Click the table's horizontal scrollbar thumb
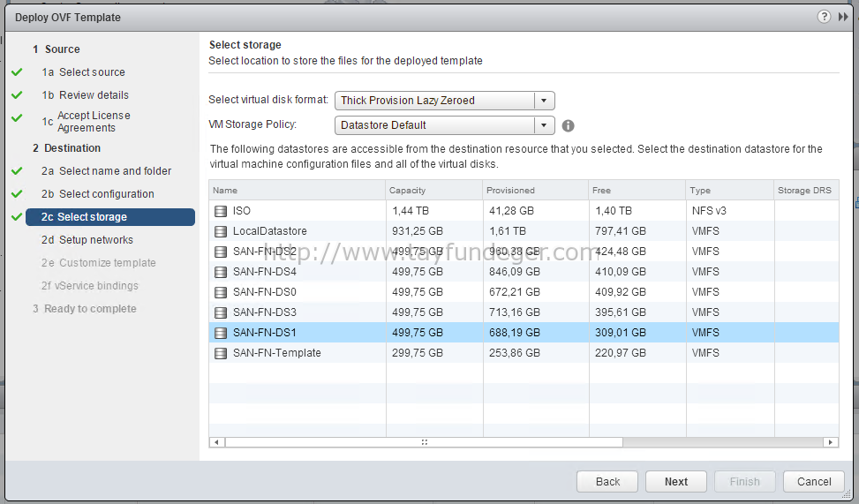The image size is (859, 504). (424, 442)
